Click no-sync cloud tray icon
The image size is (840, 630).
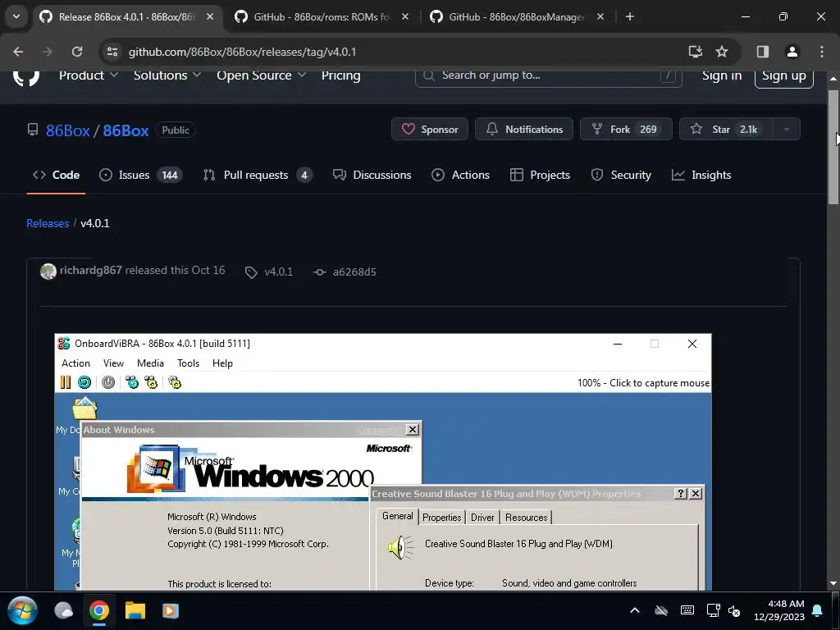tap(661, 610)
